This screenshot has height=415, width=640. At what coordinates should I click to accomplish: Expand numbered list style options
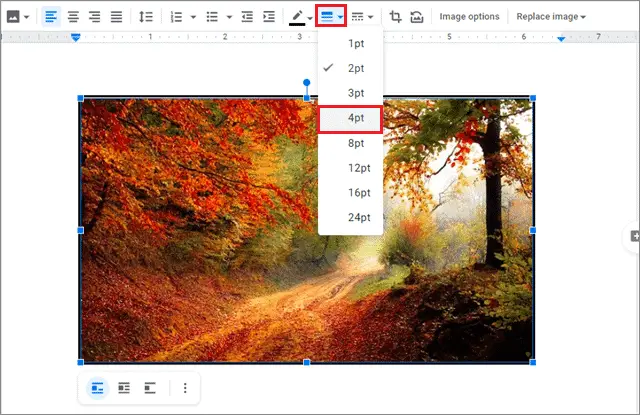click(193, 17)
